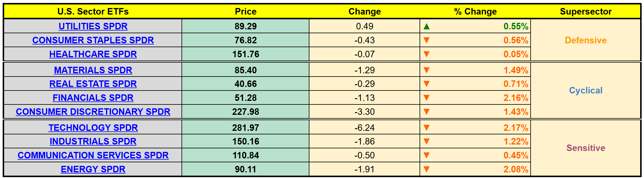
Task: Open the CONSUMER STAPLES SPDR link
Action: point(93,40)
